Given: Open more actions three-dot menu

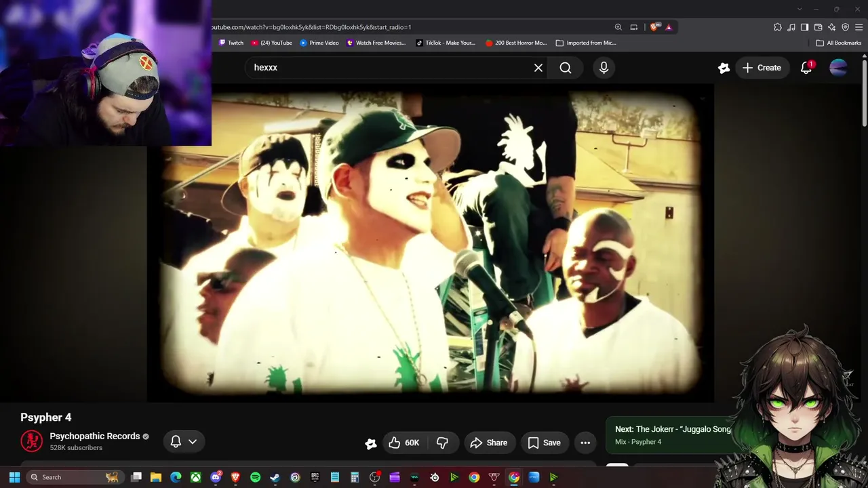Looking at the screenshot, I should pyautogui.click(x=585, y=443).
